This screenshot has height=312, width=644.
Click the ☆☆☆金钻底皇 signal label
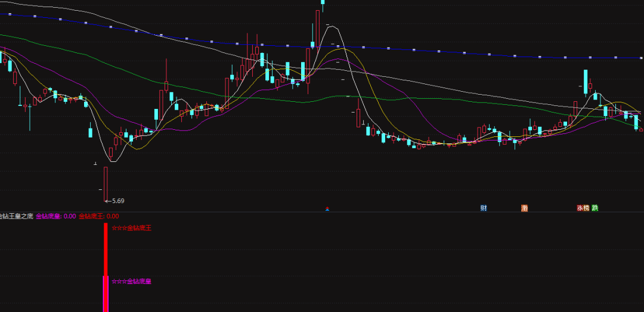pos(131,281)
